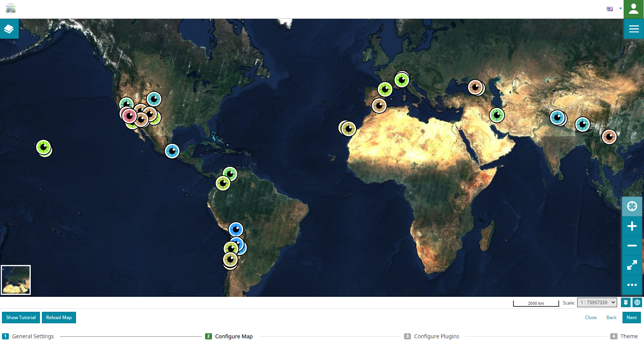Switch the map to full screen

(x=632, y=265)
